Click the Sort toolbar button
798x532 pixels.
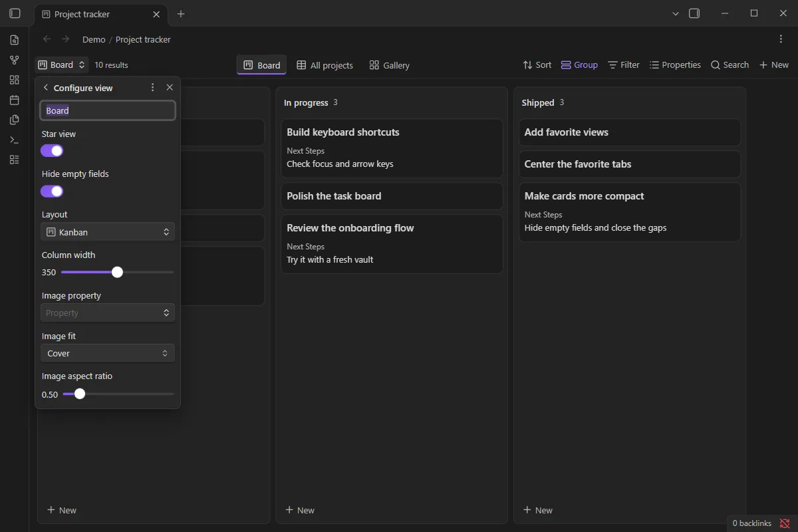point(537,65)
